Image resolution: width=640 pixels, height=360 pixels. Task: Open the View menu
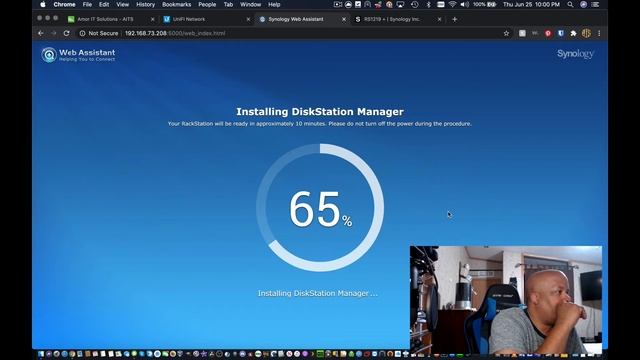(x=122, y=4)
